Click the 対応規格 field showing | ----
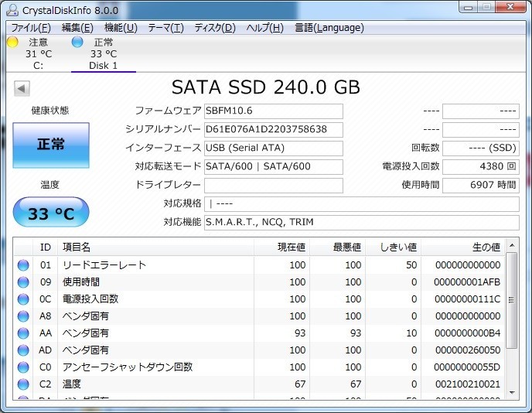This screenshot has width=532, height=413. [362, 204]
